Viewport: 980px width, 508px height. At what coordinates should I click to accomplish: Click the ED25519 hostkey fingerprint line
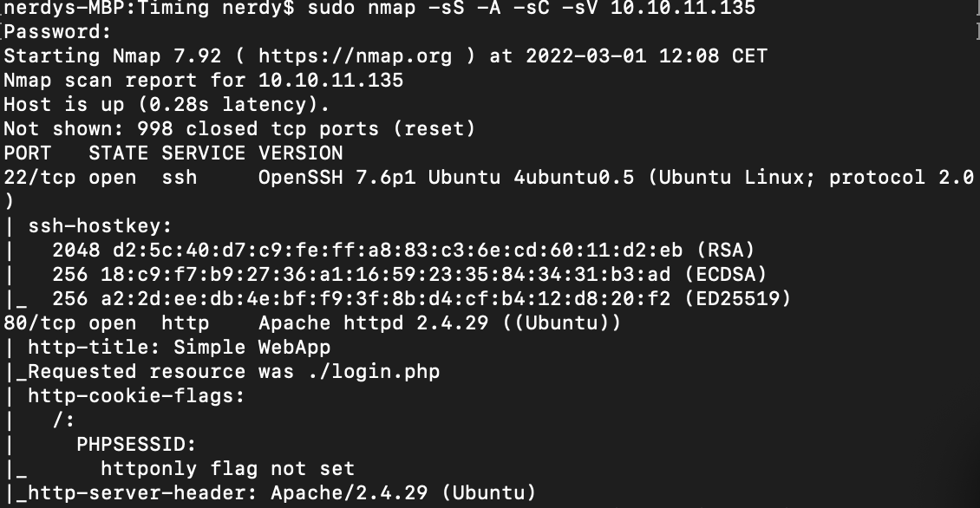[421, 299]
